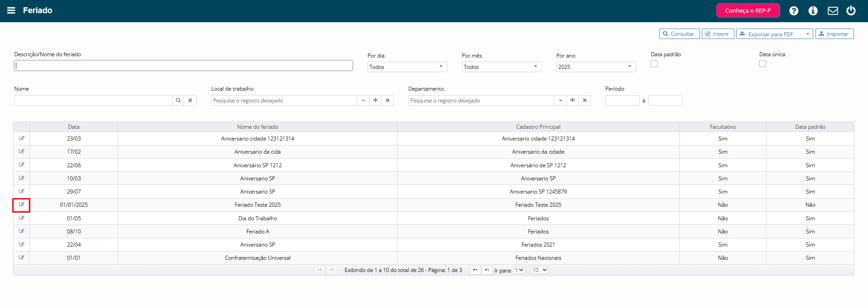Edit the Dia do Trabalho row
Screen dimensions: 868x306
(22, 218)
